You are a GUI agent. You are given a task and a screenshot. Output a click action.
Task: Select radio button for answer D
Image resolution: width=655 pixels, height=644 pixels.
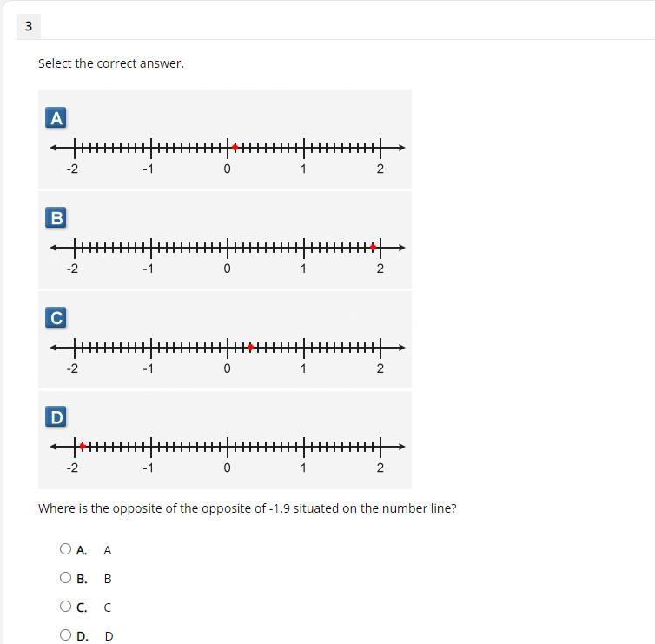(x=65, y=634)
